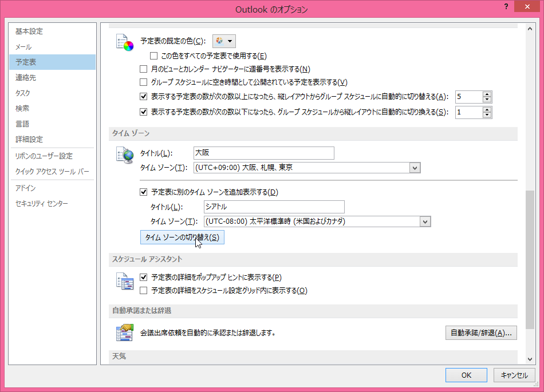
Task: Toggle 週番号を表示する checkbox
Action: tap(143, 69)
